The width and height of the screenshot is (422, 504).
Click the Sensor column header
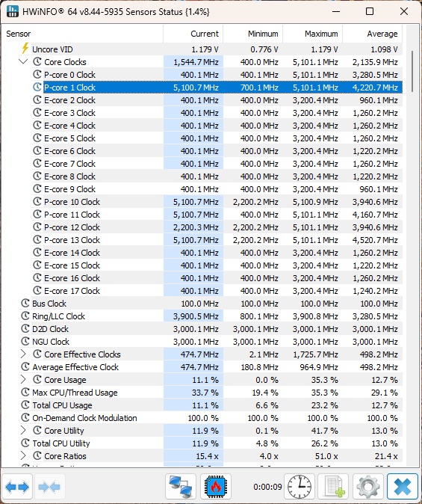pos(83,34)
